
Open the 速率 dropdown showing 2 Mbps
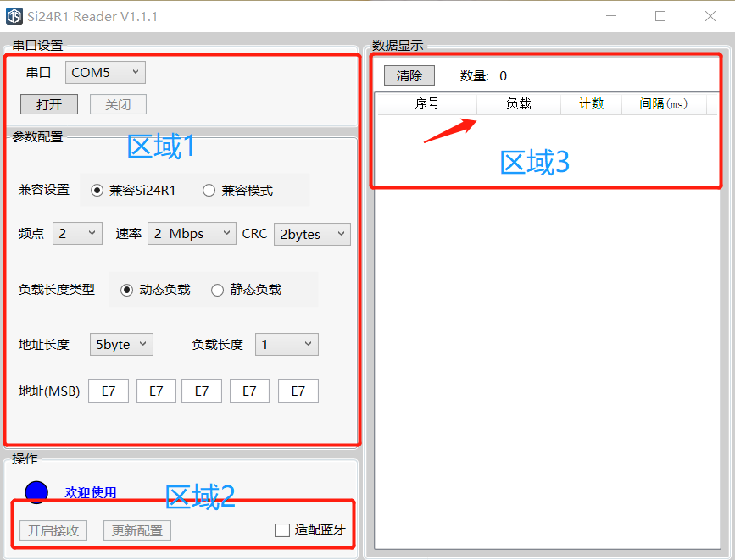[192, 233]
